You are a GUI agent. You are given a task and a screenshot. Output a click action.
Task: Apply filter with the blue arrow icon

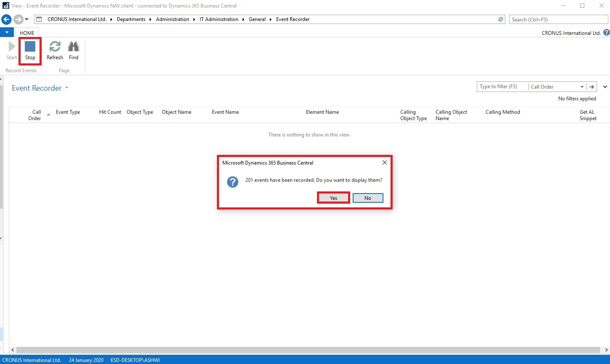coord(592,87)
